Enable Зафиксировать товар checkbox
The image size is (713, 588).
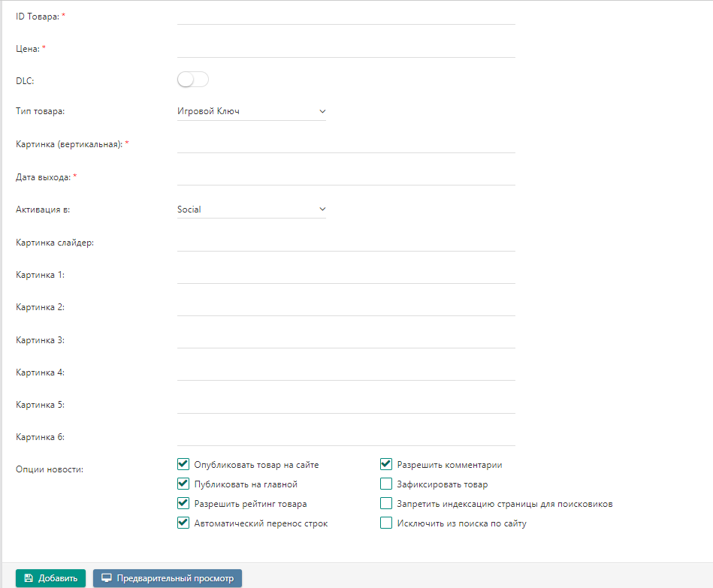click(386, 484)
